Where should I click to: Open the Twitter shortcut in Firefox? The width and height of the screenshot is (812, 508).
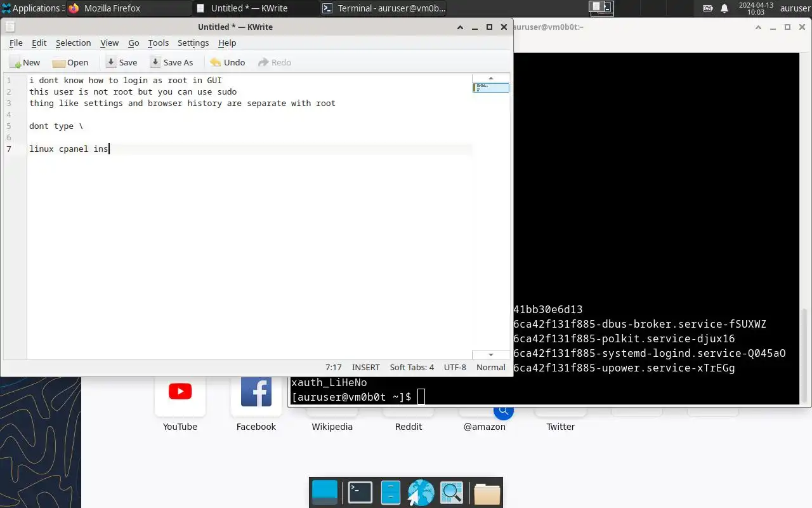coord(561,426)
